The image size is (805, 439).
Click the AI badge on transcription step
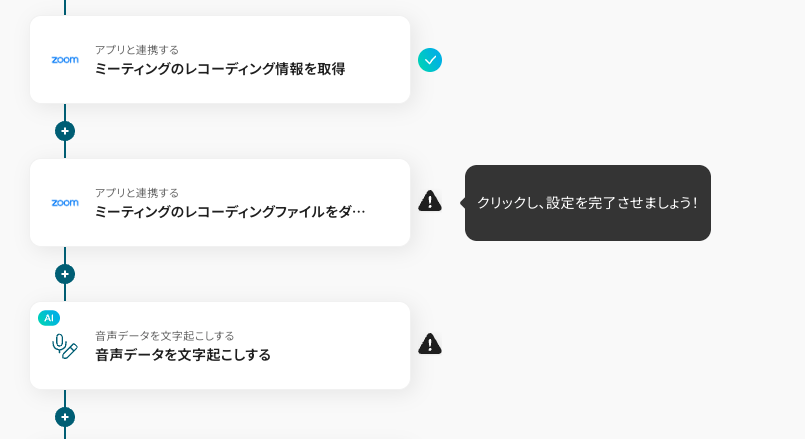click(49, 318)
